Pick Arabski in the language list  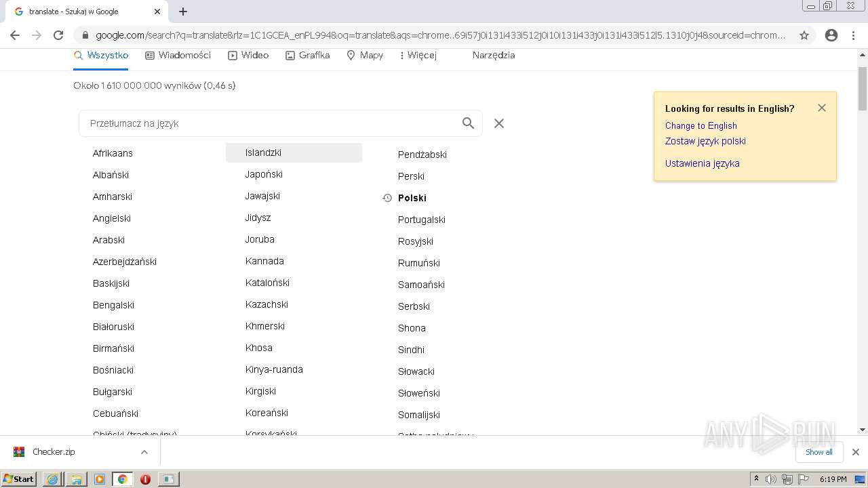[x=108, y=240]
